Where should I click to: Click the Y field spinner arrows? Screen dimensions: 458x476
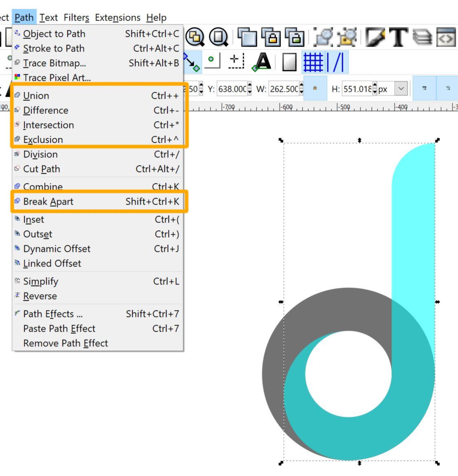[x=249, y=89]
